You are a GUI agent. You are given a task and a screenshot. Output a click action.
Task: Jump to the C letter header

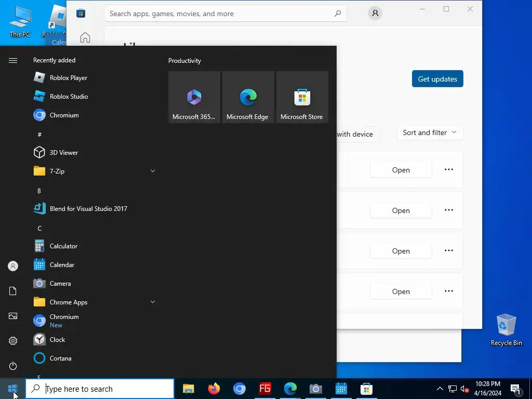pyautogui.click(x=39, y=229)
